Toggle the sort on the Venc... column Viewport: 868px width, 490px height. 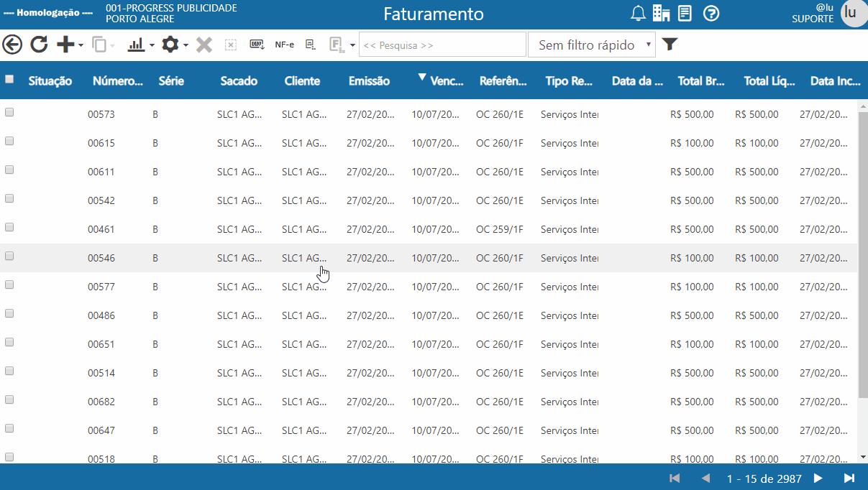445,81
